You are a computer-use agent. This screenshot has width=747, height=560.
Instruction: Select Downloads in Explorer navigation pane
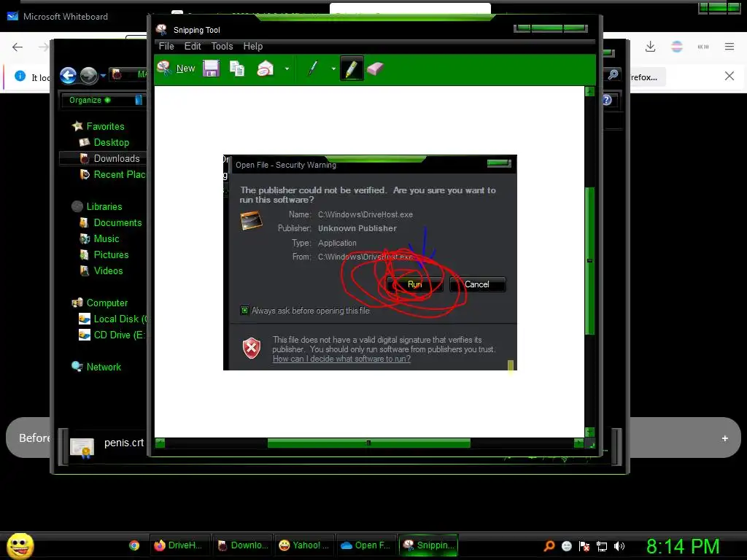coord(110,158)
